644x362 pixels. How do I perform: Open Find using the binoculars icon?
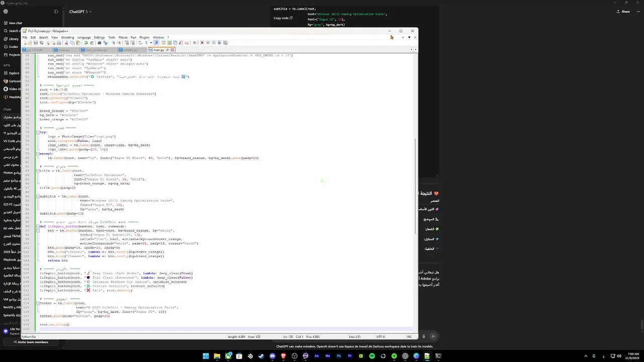tap(99, 43)
